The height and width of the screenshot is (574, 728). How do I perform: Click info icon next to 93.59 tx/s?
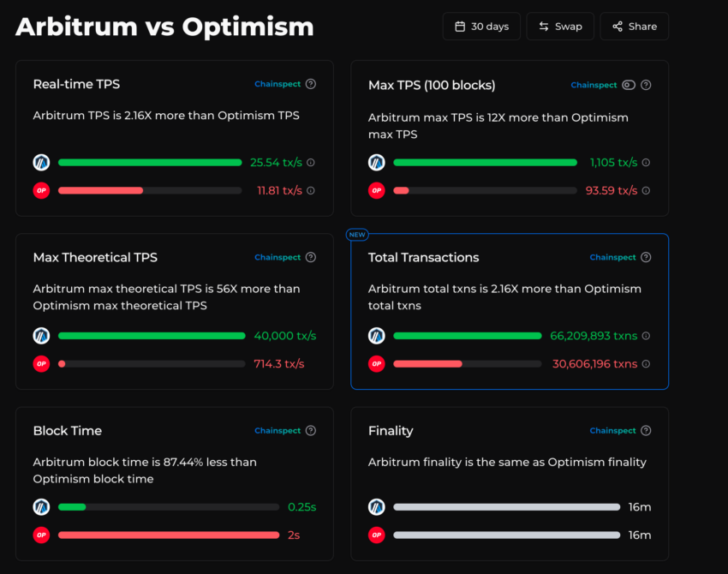coord(646,190)
